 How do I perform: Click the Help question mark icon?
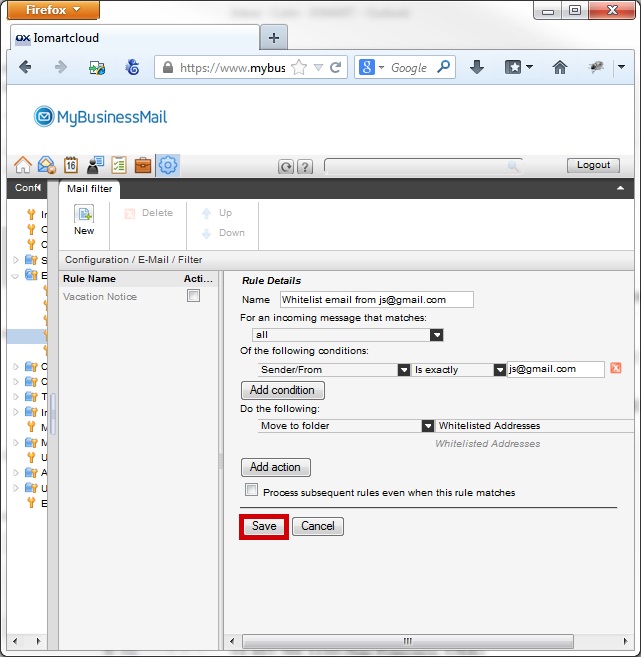pos(305,167)
